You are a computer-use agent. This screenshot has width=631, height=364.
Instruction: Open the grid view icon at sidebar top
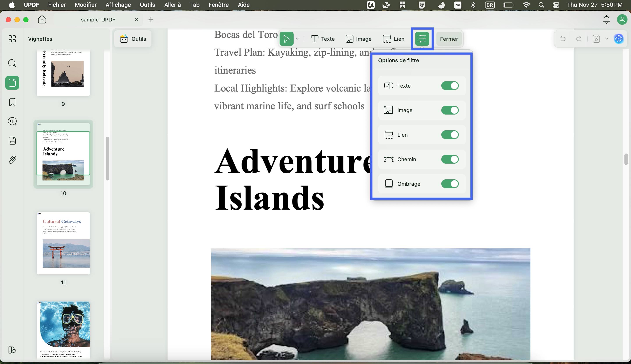(12, 39)
